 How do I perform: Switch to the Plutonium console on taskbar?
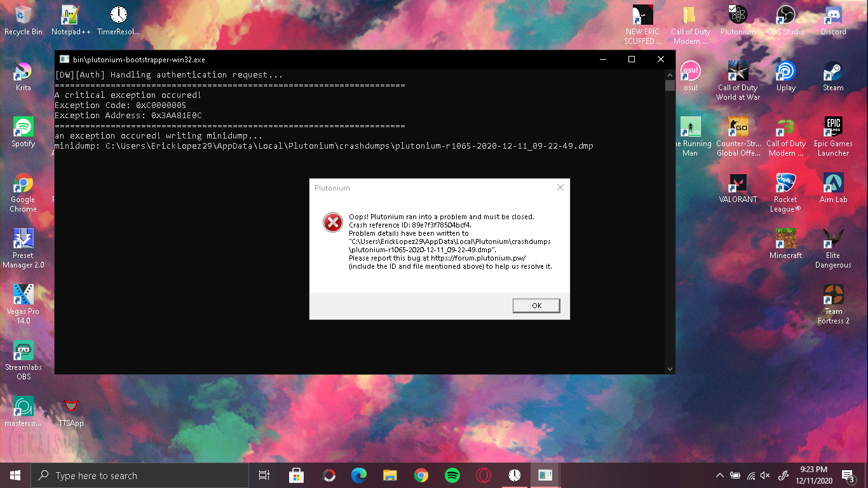pyautogui.click(x=545, y=475)
